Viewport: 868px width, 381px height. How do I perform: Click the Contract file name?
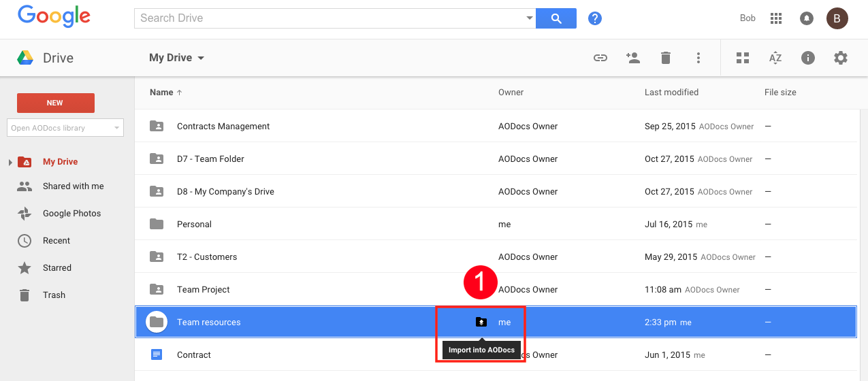[x=194, y=355]
